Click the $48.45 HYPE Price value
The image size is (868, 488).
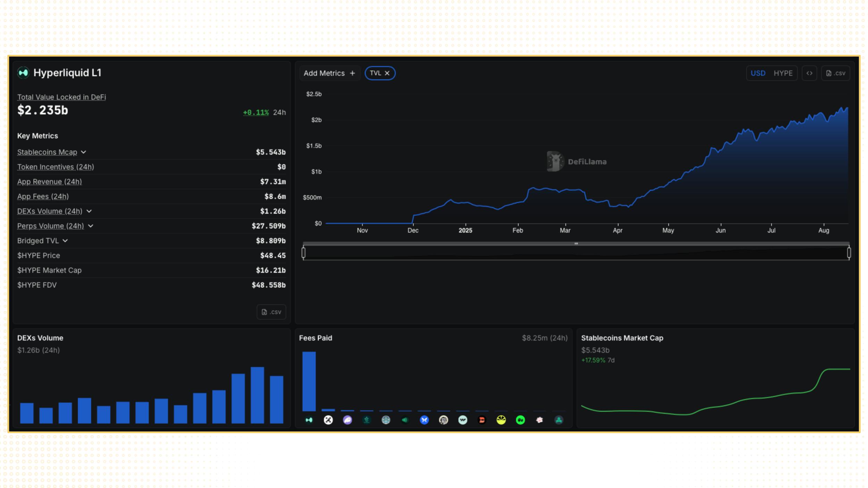(x=273, y=255)
